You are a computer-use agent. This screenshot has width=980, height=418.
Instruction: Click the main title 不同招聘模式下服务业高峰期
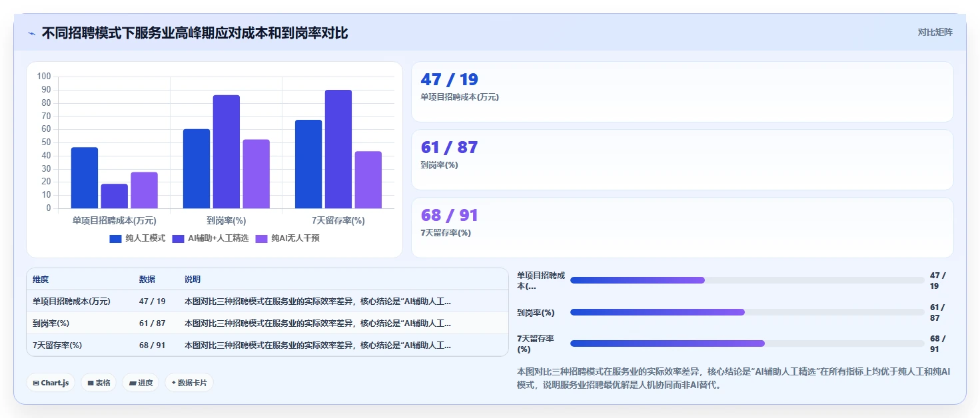[195, 33]
